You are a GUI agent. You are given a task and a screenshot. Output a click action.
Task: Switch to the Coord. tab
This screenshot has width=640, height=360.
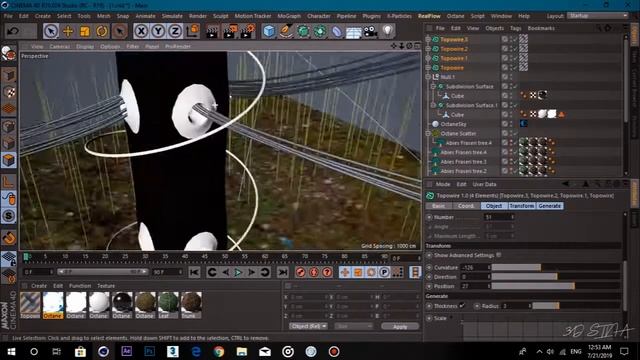point(466,206)
